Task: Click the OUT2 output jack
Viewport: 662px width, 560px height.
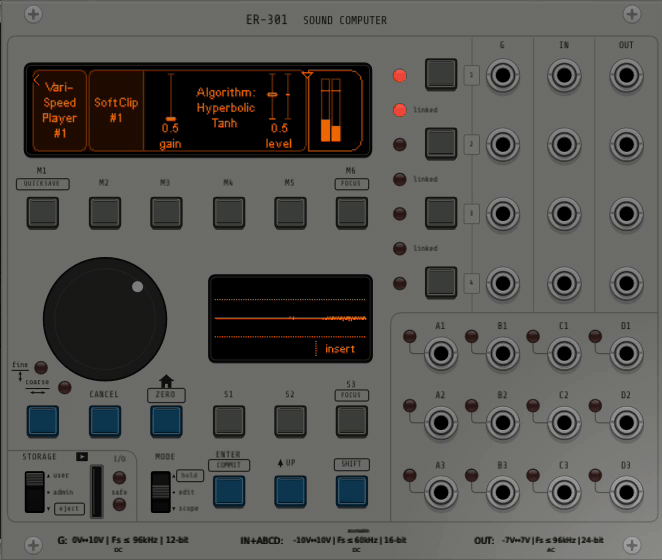Action: pos(626,144)
